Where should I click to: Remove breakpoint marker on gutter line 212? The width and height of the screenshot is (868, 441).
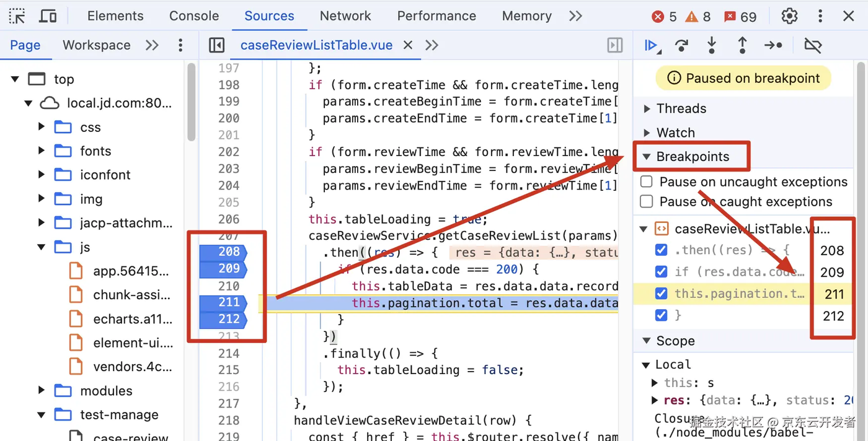223,320
